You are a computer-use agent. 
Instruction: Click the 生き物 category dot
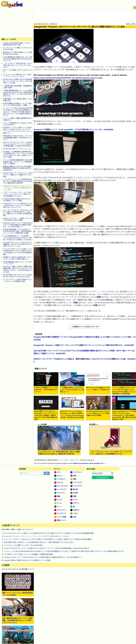click(71, 493)
